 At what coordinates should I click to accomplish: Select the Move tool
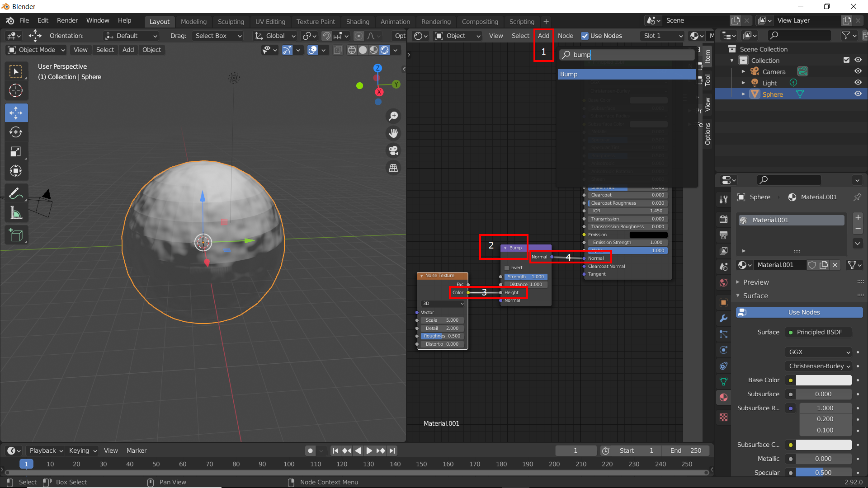tap(16, 113)
